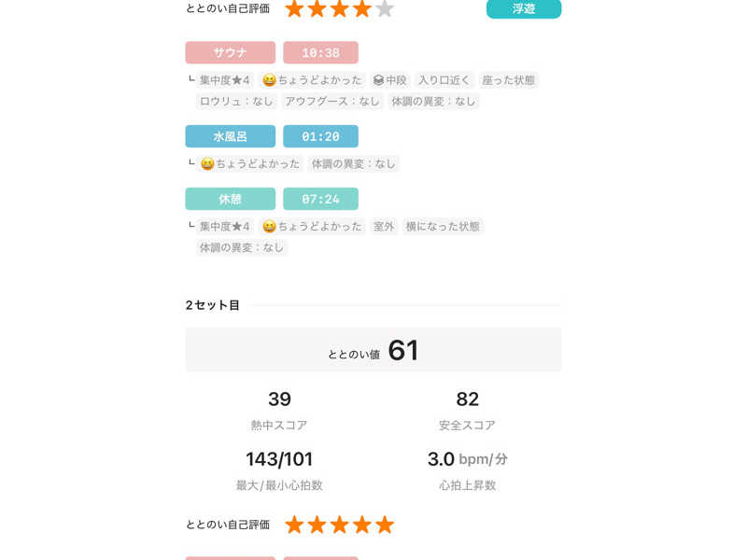Tap the rest time 07:24
This screenshot has height=560, width=747.
coord(320,199)
